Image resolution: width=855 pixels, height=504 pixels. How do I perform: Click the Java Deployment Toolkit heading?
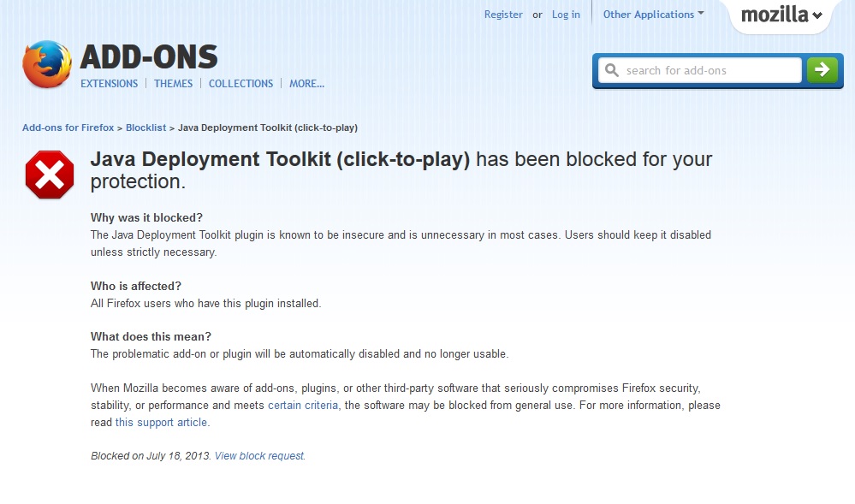(x=280, y=160)
